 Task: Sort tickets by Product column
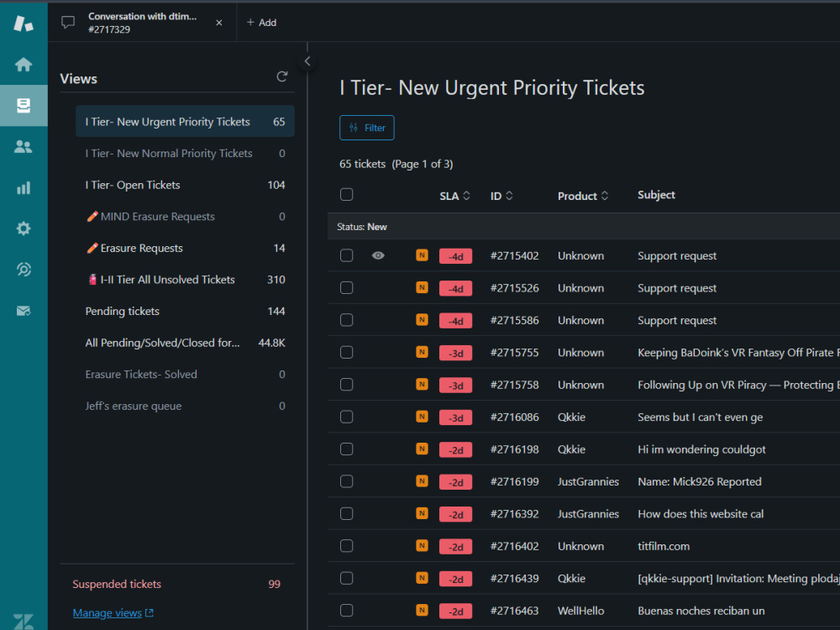[583, 196]
